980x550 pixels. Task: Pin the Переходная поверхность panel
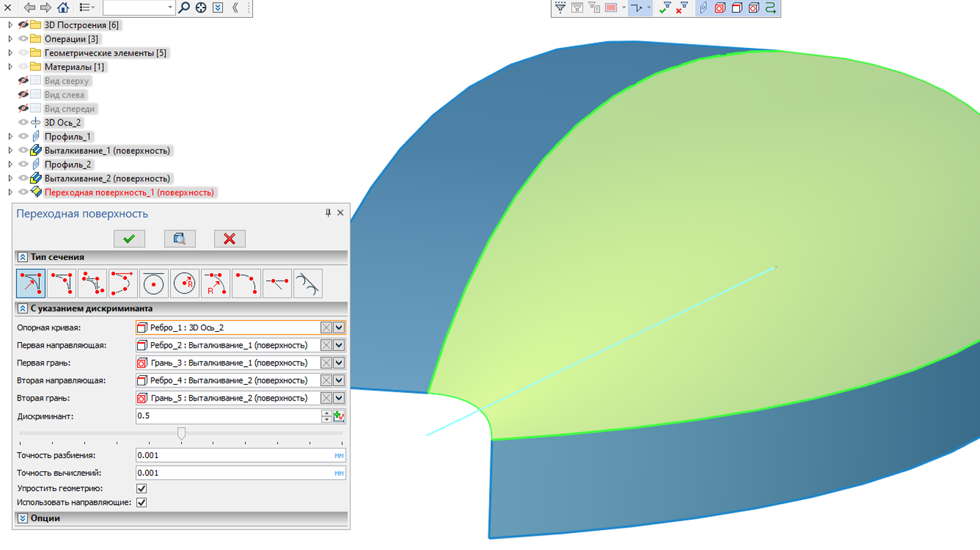point(328,213)
